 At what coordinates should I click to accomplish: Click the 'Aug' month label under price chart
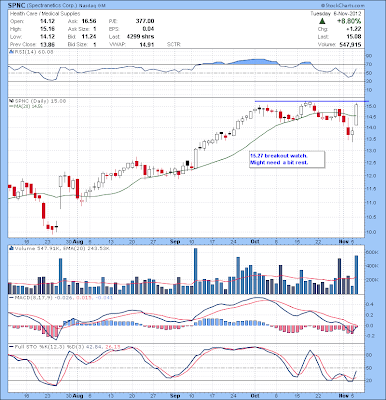[78, 242]
